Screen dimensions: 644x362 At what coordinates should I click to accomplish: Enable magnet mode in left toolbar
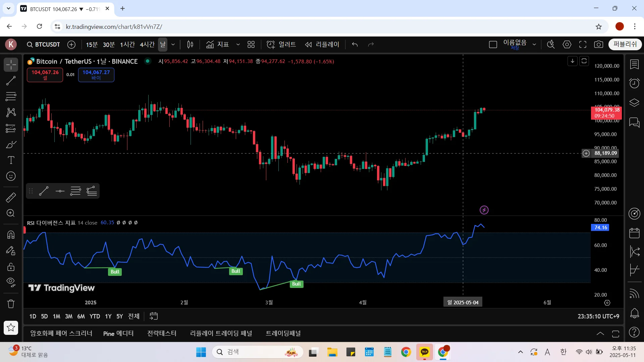coord(11,235)
